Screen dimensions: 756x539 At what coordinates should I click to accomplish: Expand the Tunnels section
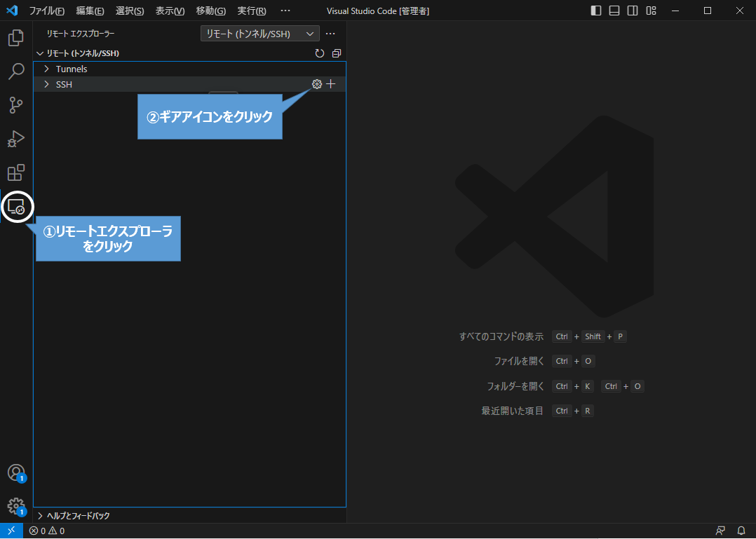click(x=70, y=68)
